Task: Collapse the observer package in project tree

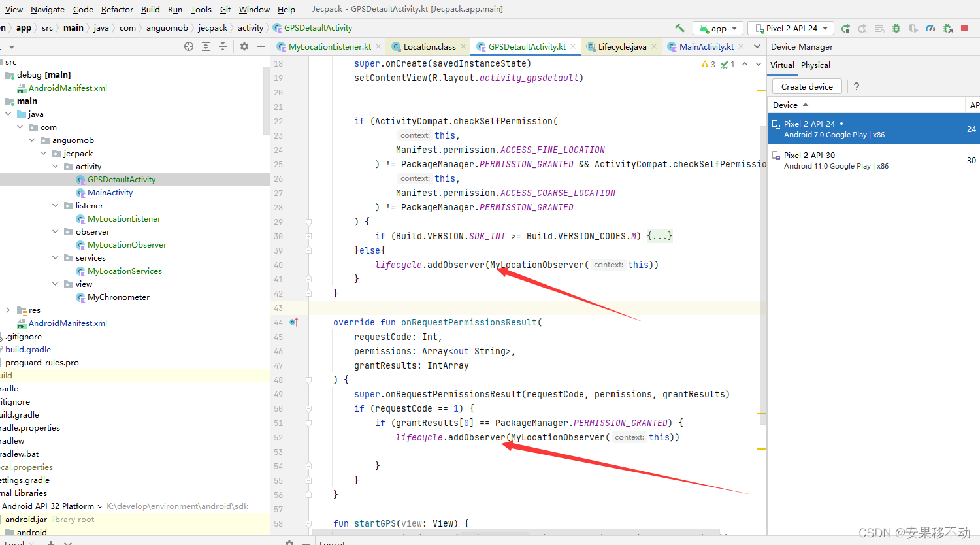Action: pos(55,231)
